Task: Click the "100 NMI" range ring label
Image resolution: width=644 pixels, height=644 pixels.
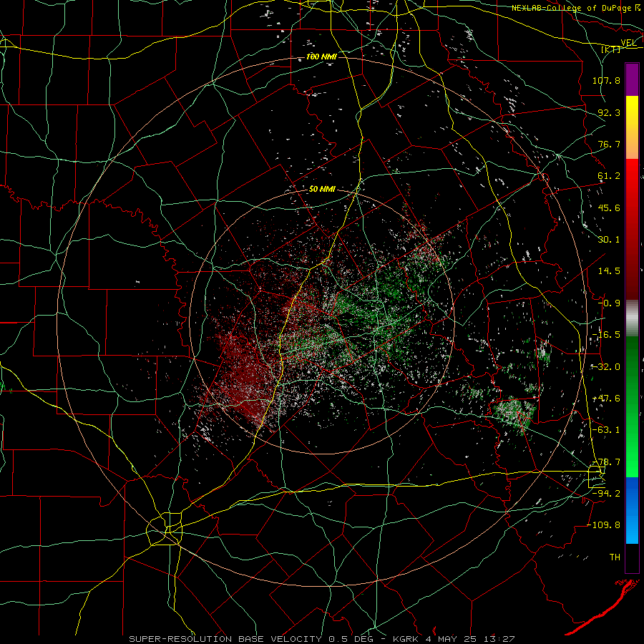Action: pos(321,57)
